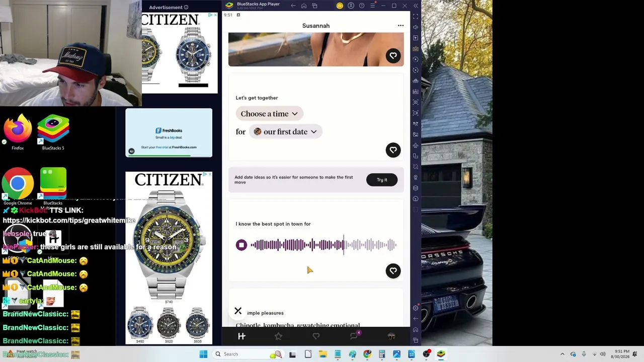Show hidden system tray icons
644x362 pixels.
[x=562, y=354]
